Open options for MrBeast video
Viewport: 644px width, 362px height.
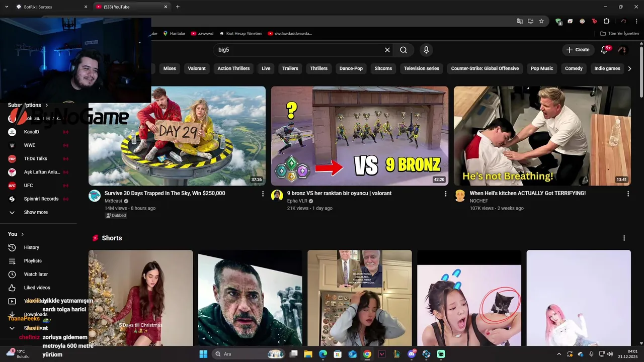click(x=263, y=194)
